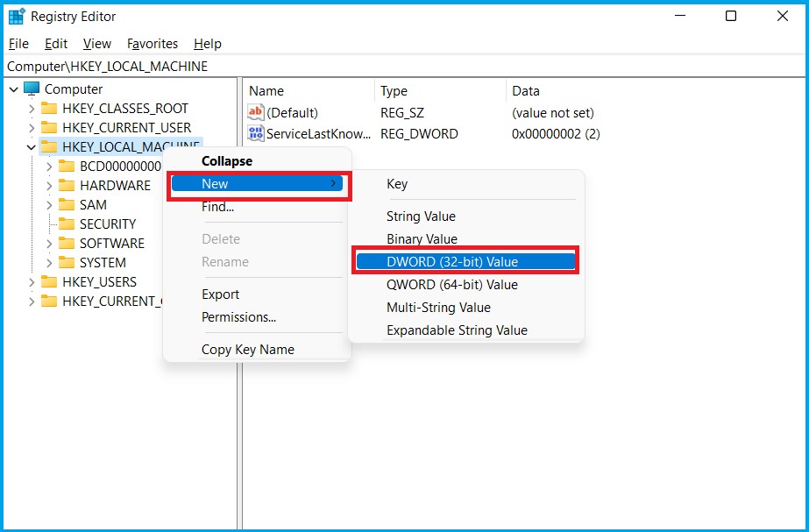Maximize the Registry Editor window

point(731,17)
